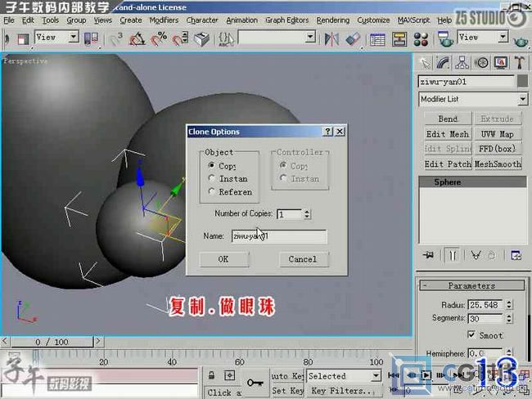Open the Motion command panel tab
This screenshot has height=399, width=532.
(481, 63)
